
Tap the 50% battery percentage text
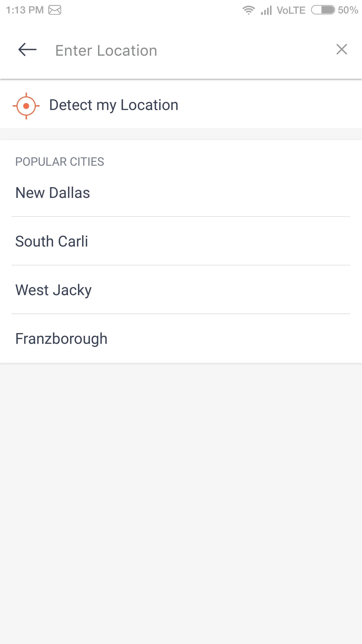348,10
